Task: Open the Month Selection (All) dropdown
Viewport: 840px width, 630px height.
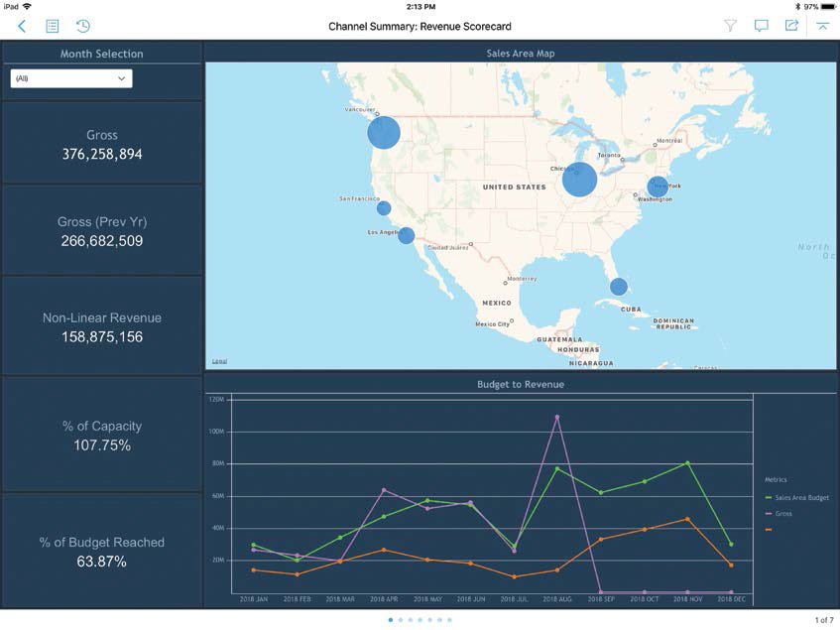Action: coord(71,78)
